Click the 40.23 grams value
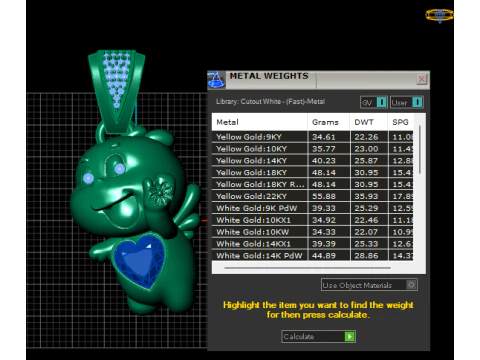Viewport: 480px width, 360px height. 324,161
